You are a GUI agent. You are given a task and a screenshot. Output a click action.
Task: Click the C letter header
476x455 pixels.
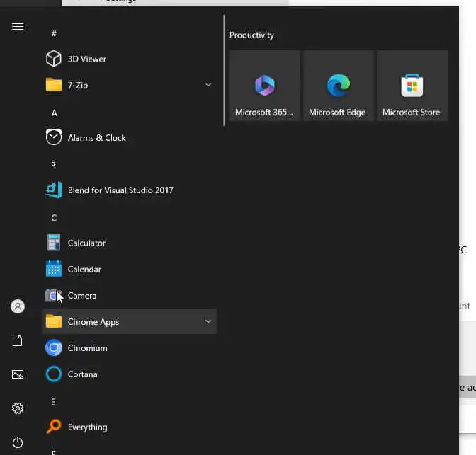click(54, 218)
